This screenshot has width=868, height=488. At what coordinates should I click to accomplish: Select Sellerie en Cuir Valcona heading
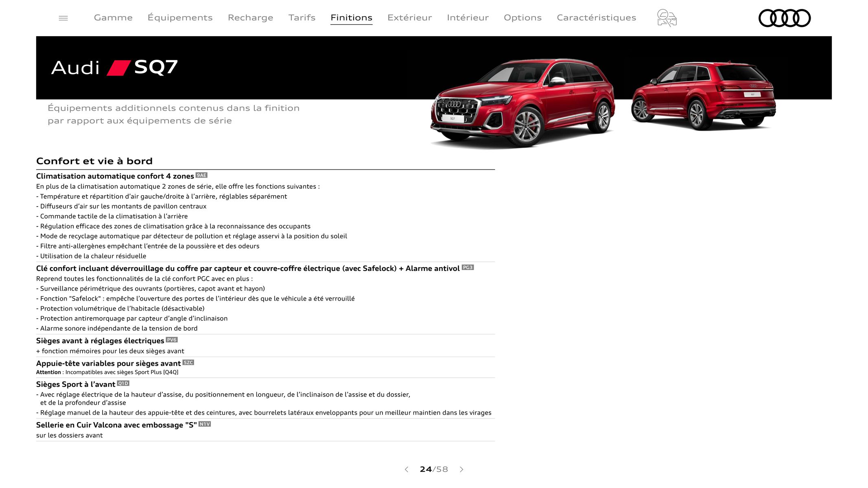pos(116,425)
